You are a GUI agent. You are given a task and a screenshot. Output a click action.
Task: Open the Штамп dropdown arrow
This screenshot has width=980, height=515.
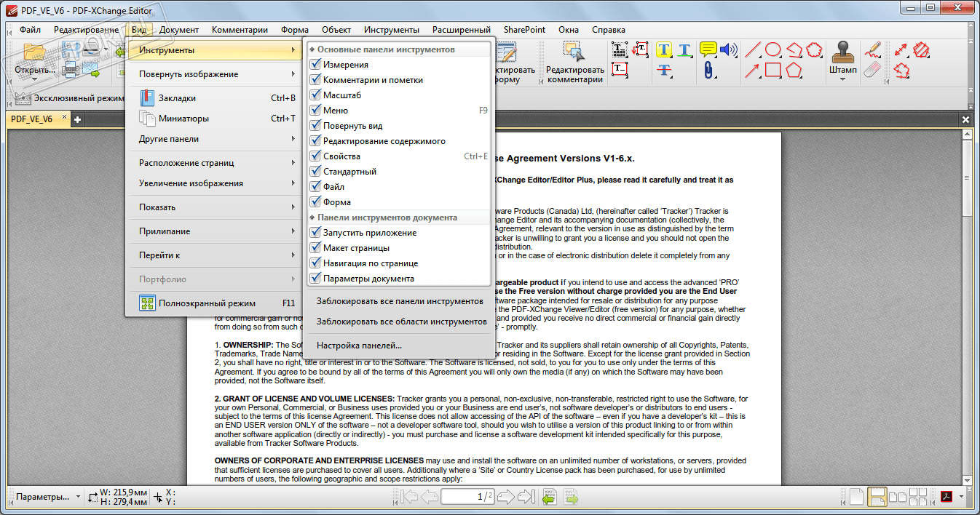843,79
